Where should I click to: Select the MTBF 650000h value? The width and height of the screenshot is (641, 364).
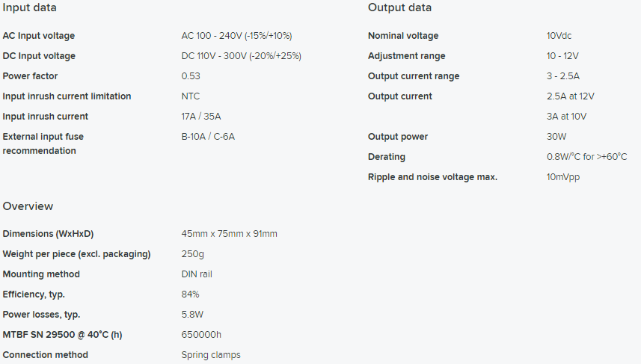tap(201, 335)
